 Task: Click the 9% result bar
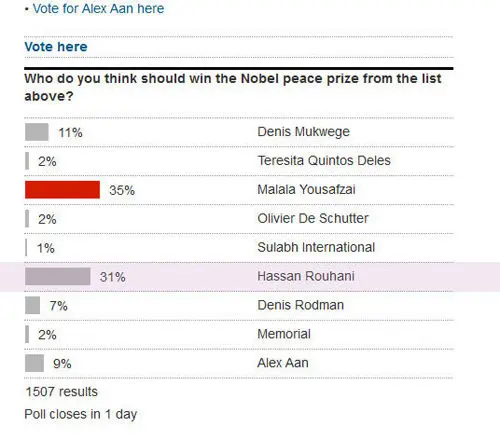click(x=34, y=363)
